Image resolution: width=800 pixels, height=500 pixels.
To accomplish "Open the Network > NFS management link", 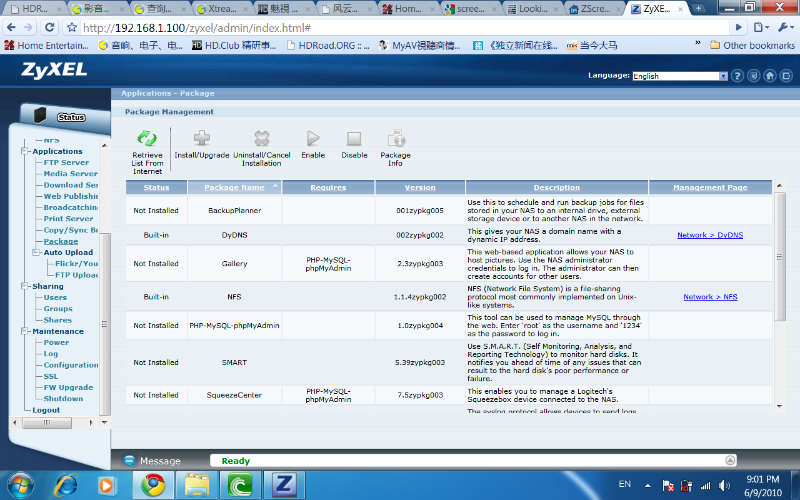I will pyautogui.click(x=710, y=297).
